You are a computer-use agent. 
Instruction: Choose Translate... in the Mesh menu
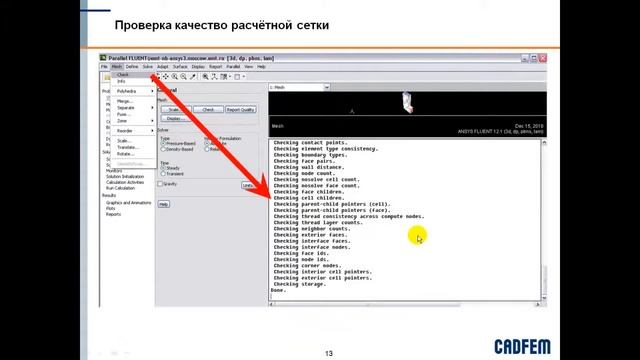point(133,147)
